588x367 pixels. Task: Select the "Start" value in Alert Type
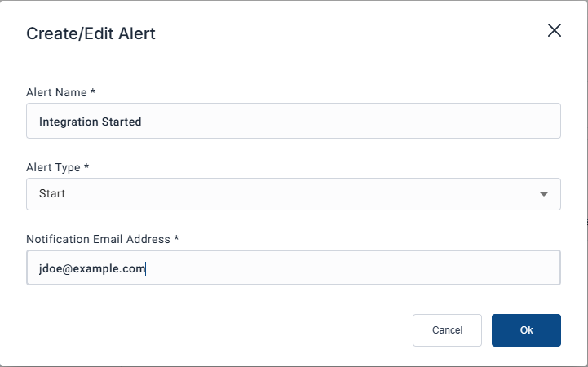coord(52,194)
